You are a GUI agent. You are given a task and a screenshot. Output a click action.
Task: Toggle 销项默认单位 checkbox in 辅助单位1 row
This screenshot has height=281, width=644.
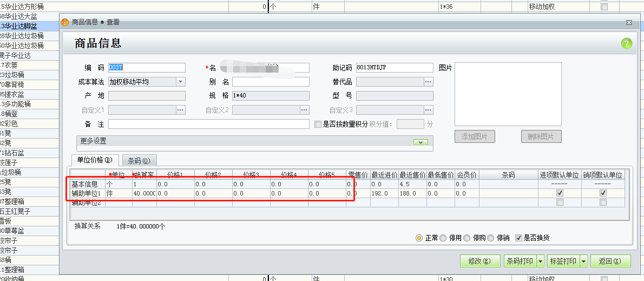pos(603,193)
